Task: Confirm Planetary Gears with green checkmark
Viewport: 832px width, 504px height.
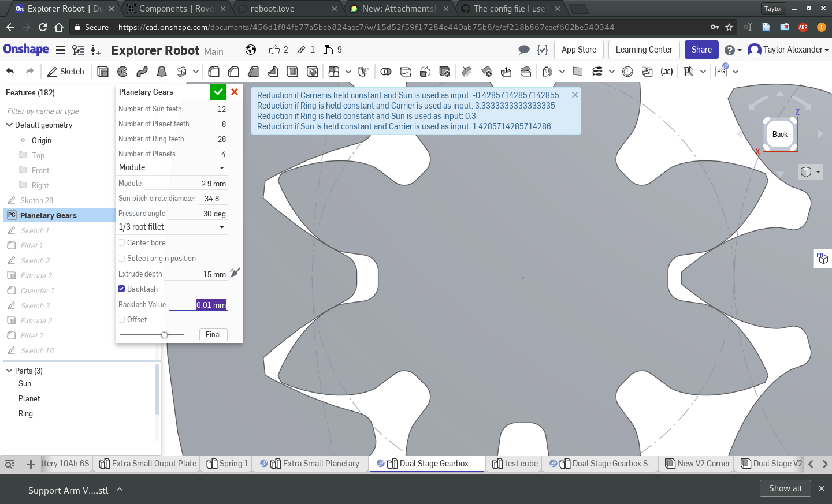Action: click(x=218, y=92)
